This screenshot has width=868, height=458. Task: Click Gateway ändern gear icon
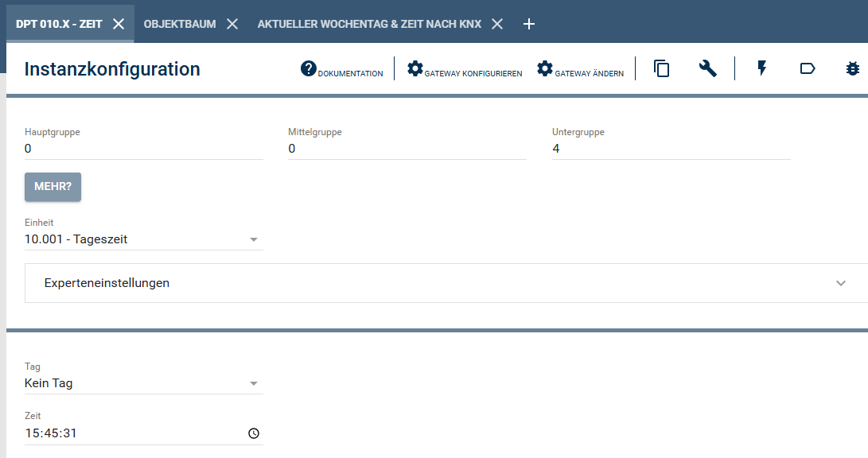pyautogui.click(x=545, y=69)
